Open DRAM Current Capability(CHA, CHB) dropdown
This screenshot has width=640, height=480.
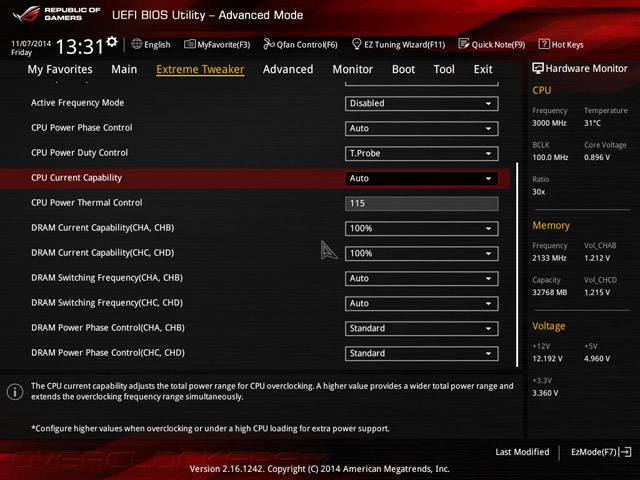point(421,229)
